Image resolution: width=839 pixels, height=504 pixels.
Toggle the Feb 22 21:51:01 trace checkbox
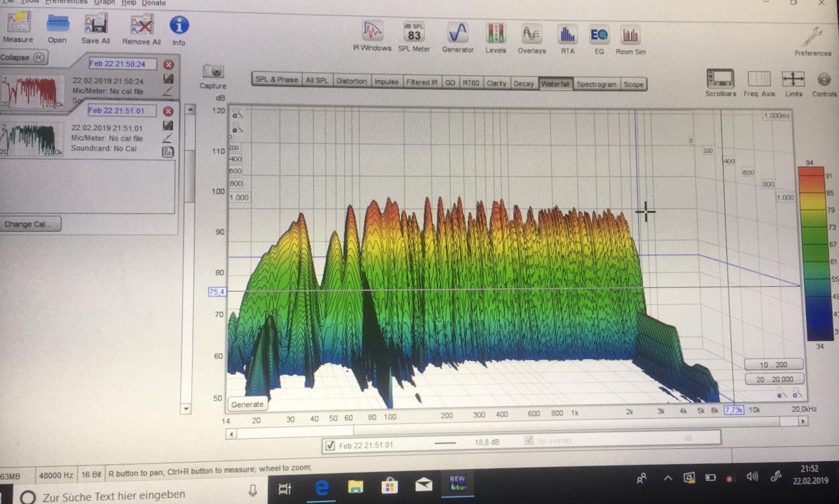click(331, 445)
